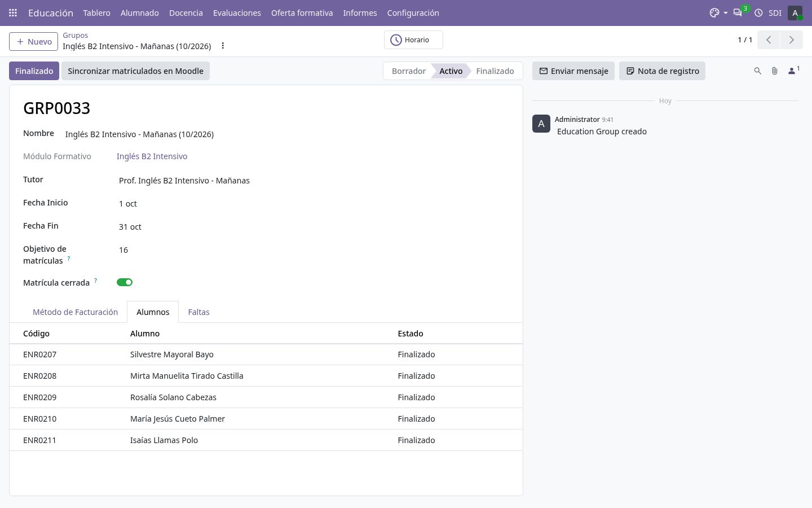The image size is (812, 508).
Task: Click the GRP0033 group code
Action: point(56,108)
